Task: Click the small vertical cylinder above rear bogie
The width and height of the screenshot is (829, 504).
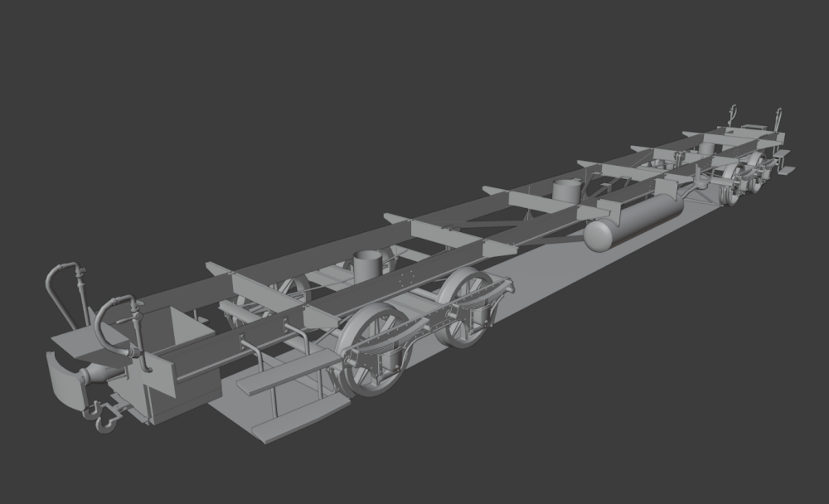Action: click(x=705, y=148)
